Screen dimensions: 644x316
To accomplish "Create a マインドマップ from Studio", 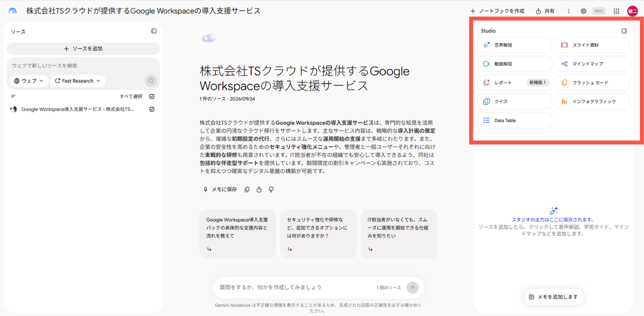I will click(x=593, y=64).
